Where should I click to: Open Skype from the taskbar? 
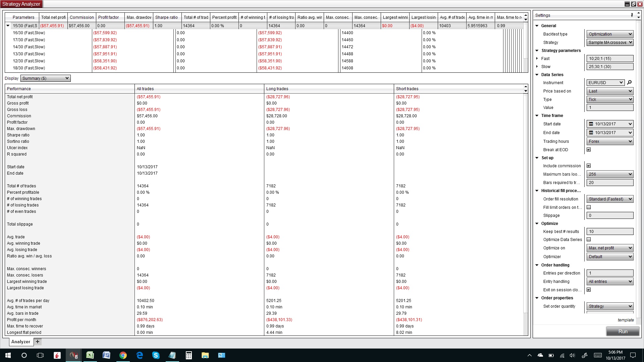pyautogui.click(x=156, y=355)
